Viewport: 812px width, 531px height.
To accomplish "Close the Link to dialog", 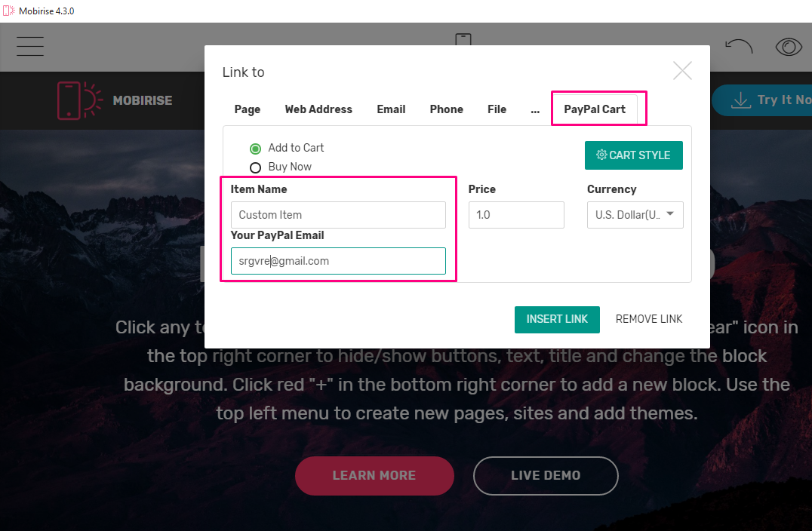I will 682,71.
